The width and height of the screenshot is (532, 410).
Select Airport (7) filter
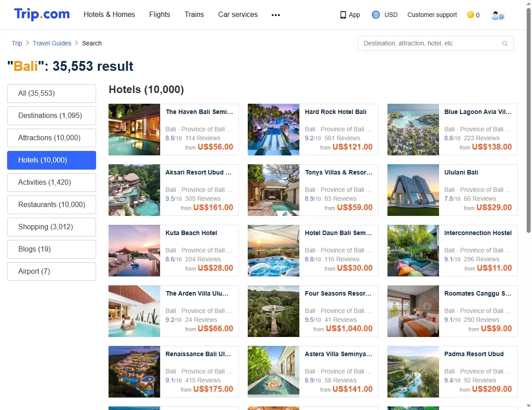tap(52, 272)
